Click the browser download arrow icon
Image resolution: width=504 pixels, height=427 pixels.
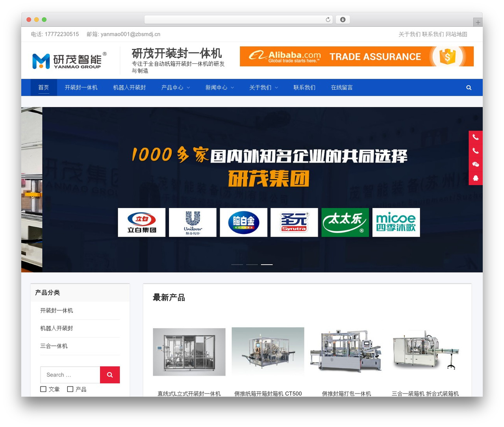pos(343,20)
